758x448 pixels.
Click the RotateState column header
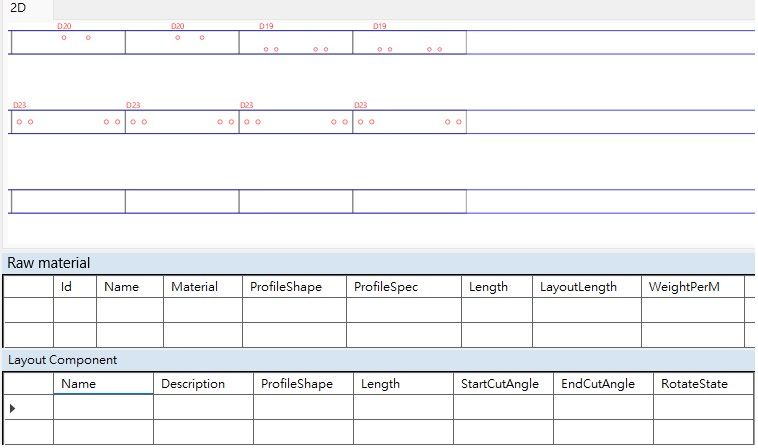point(702,384)
